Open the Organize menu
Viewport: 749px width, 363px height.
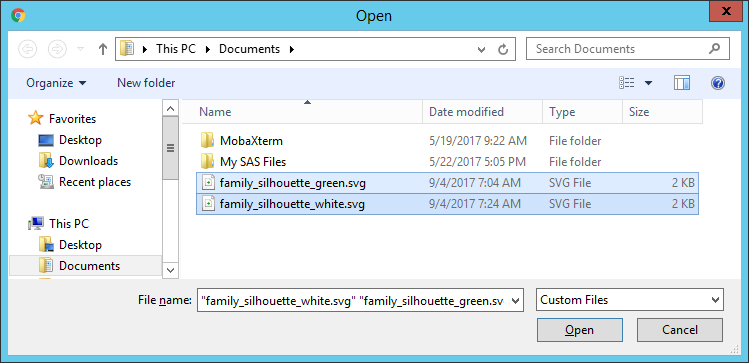[56, 83]
